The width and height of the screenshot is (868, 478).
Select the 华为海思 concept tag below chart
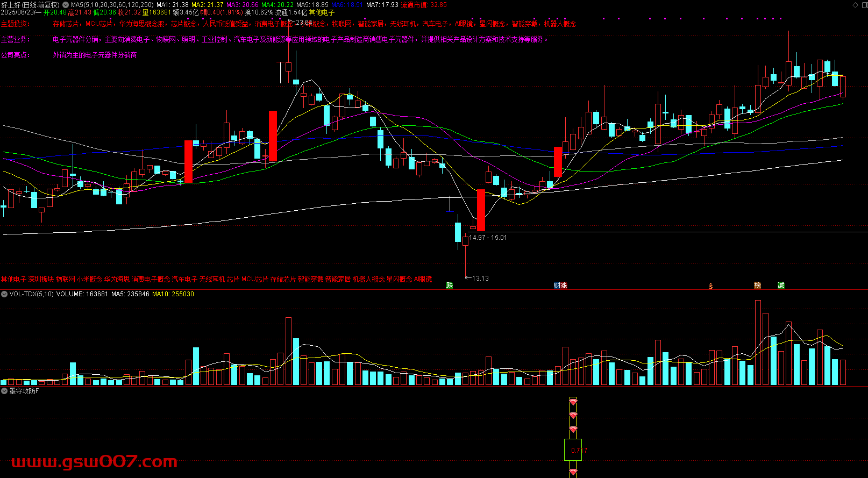point(117,279)
